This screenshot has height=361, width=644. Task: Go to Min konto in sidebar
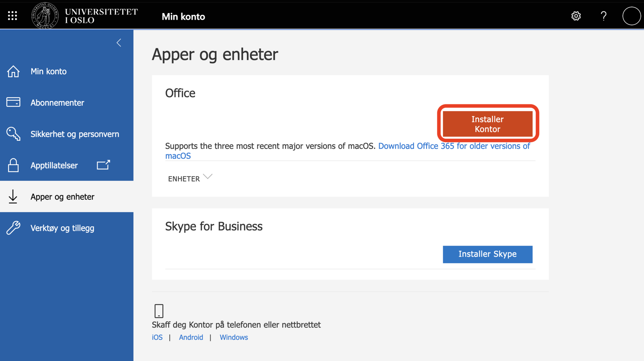click(67, 71)
